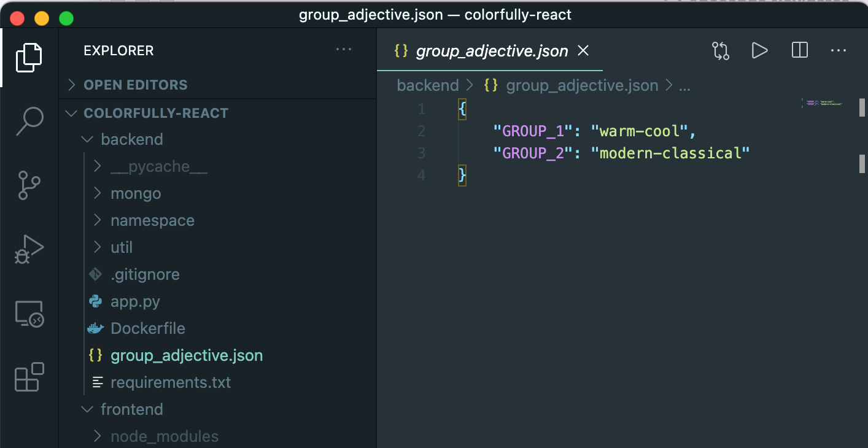
Task: Open the Remote Explorer view
Action: [29, 314]
